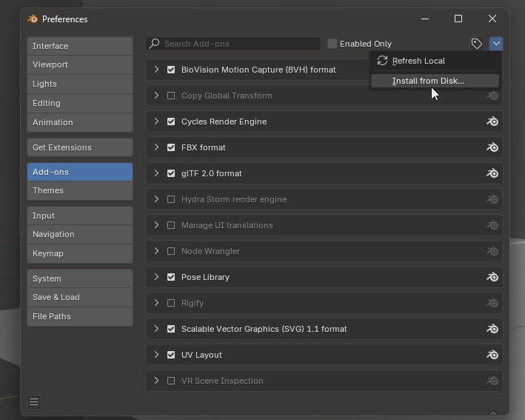Open the Get Extensions section
Image resolution: width=525 pixels, height=420 pixels.
(x=80, y=147)
